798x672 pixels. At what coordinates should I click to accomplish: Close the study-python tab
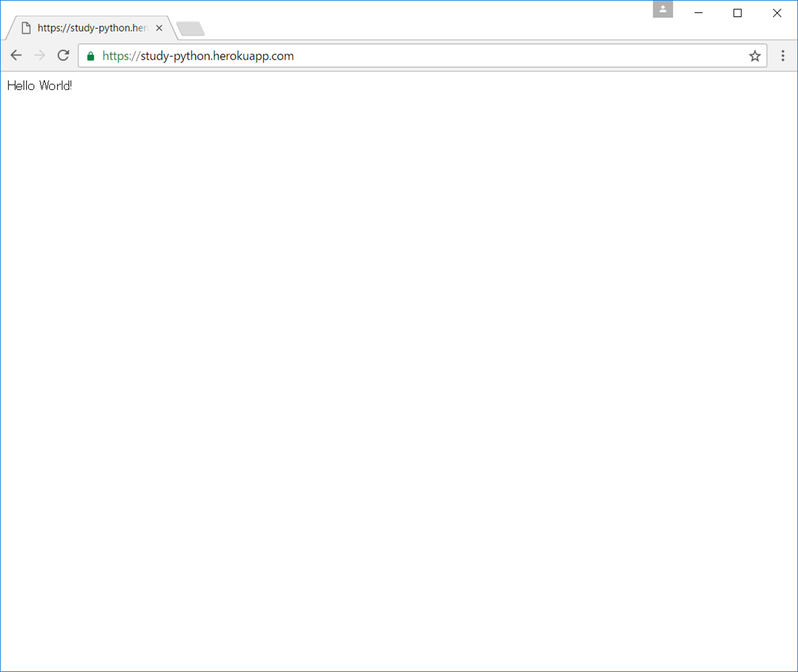coord(159,28)
